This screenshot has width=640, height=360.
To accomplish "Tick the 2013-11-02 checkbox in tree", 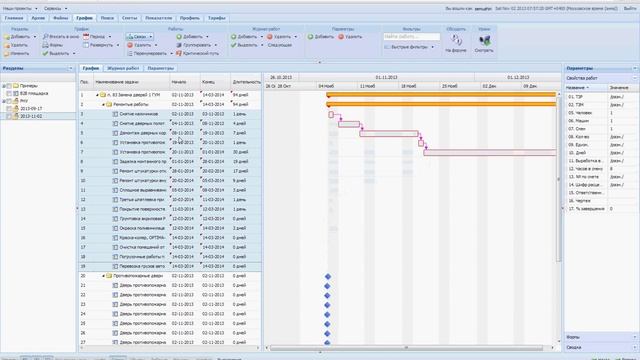I will point(9,116).
